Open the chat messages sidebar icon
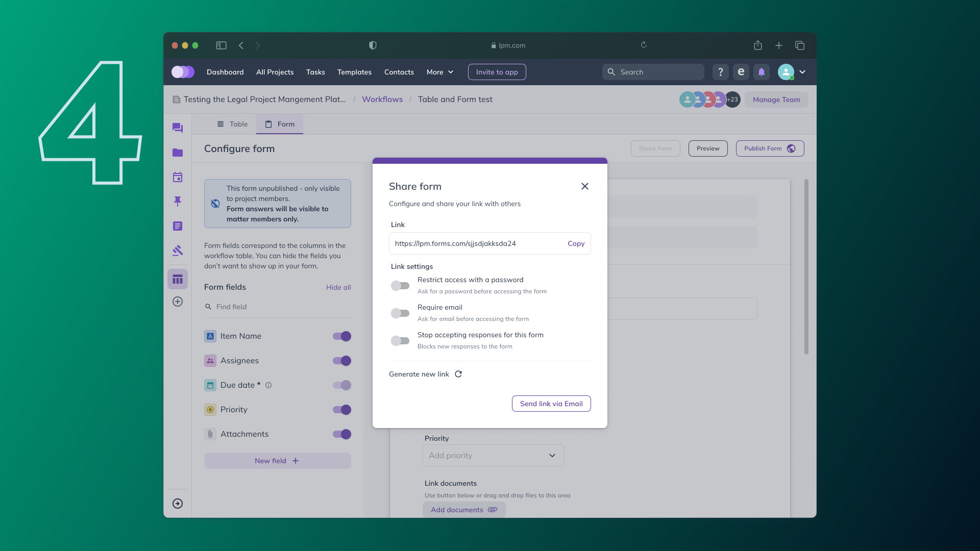The image size is (980, 551). click(x=178, y=128)
